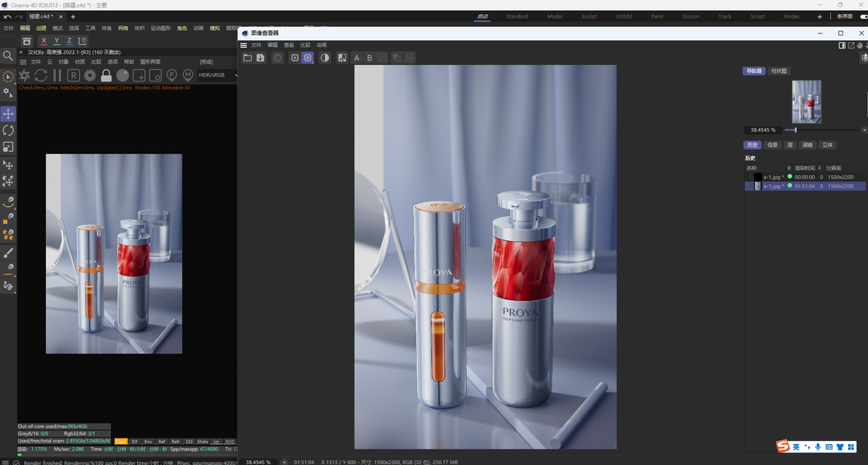The width and height of the screenshot is (868, 465).
Task: Open Octane settings gear
Action: [90, 75]
